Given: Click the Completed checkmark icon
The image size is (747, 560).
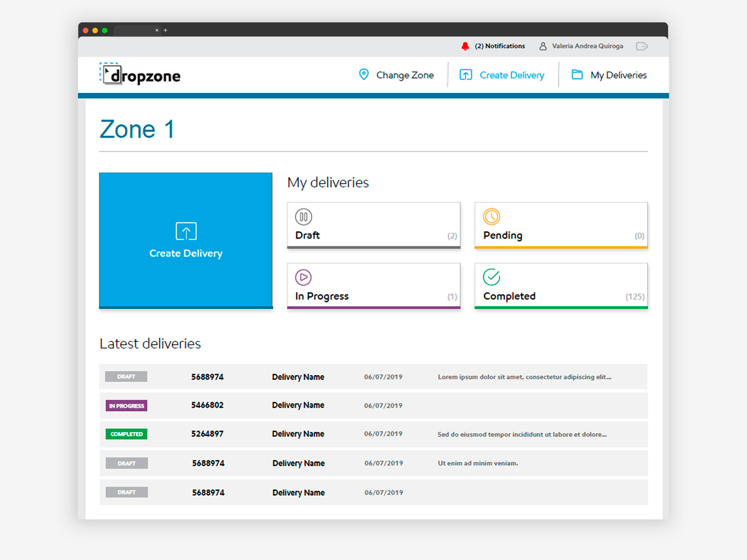Looking at the screenshot, I should point(491,277).
